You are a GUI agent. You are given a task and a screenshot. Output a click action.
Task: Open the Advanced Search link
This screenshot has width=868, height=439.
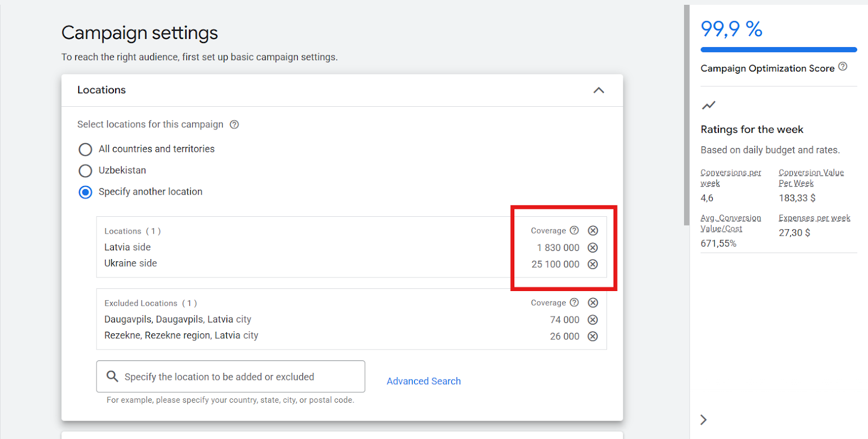(423, 381)
